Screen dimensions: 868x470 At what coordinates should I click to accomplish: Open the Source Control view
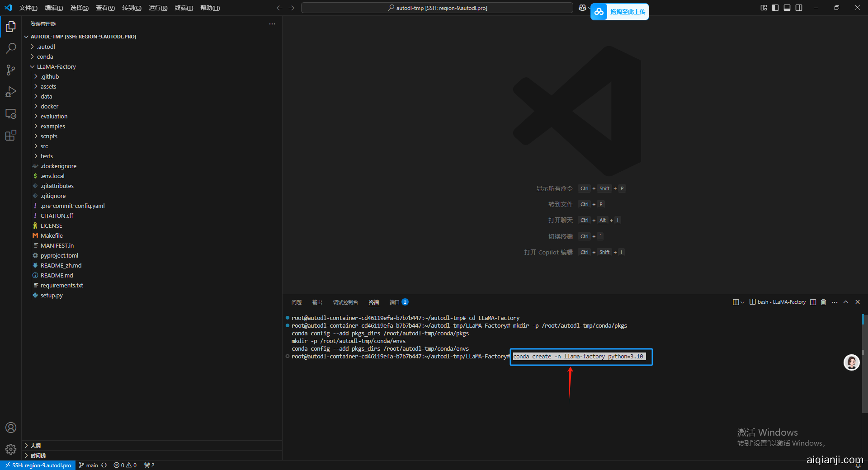[x=11, y=70]
